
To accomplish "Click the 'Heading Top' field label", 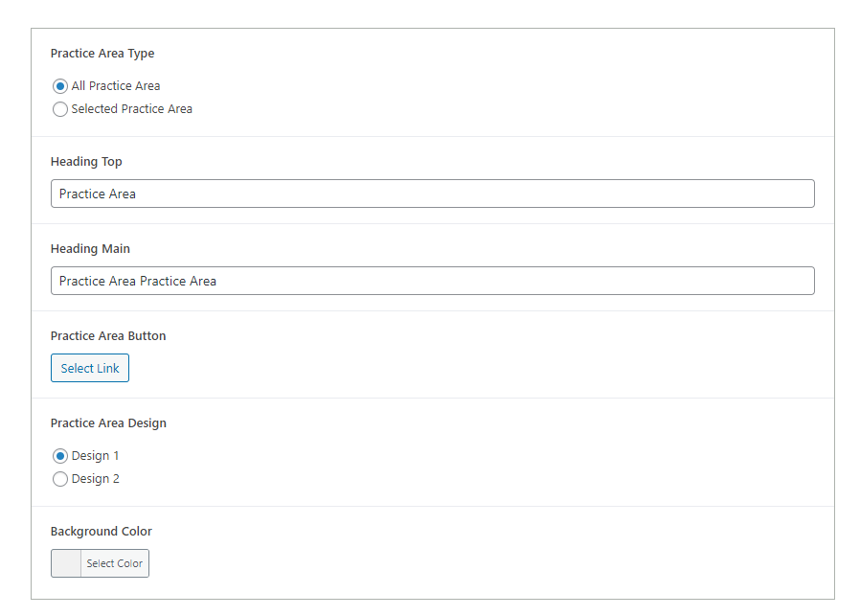I will [x=86, y=162].
